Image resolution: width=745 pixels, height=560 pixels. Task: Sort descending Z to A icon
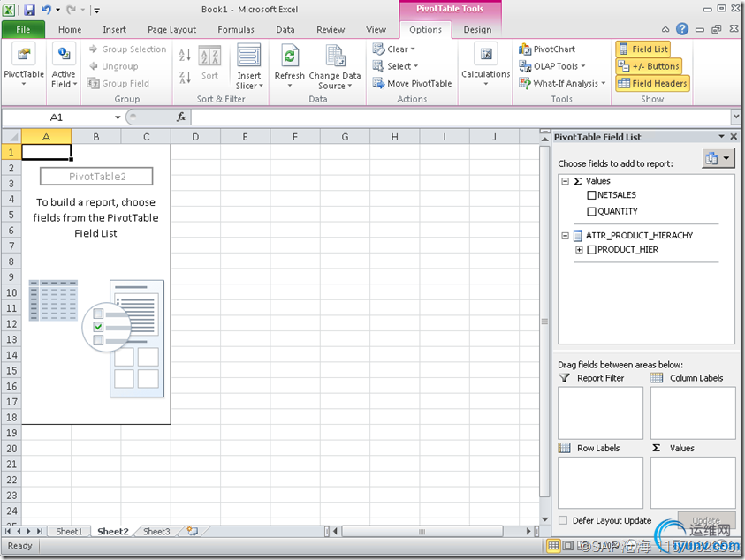tap(185, 77)
